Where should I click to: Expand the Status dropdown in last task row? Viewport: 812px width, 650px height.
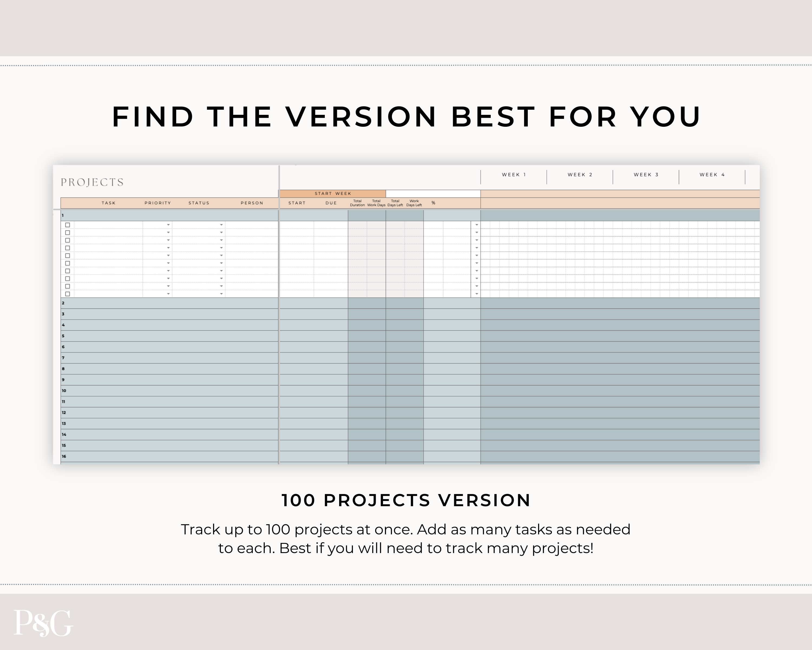[x=221, y=294]
